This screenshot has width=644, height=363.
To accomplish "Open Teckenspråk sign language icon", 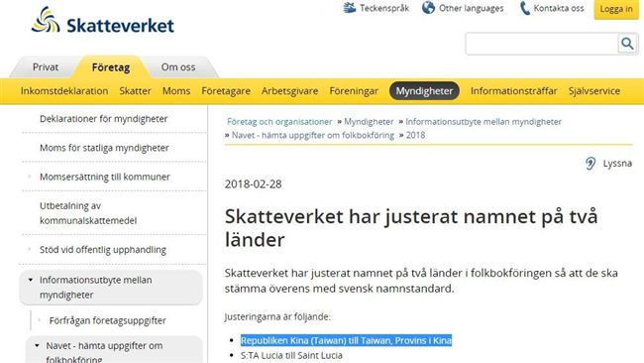I will (350, 8).
